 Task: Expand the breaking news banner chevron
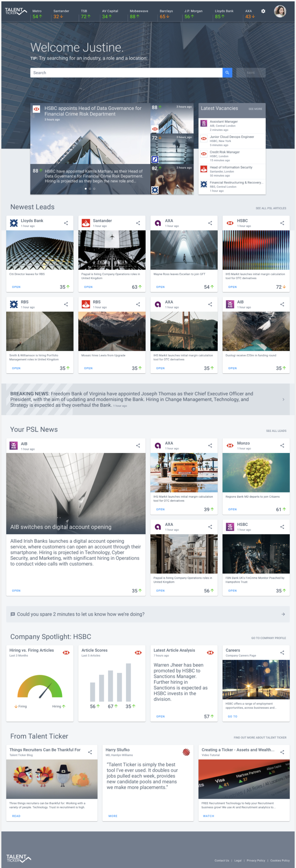(x=284, y=400)
